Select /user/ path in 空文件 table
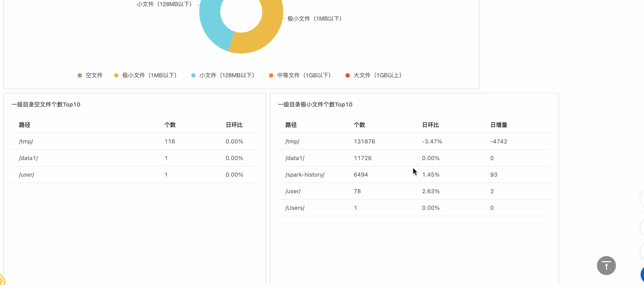 coord(27,175)
